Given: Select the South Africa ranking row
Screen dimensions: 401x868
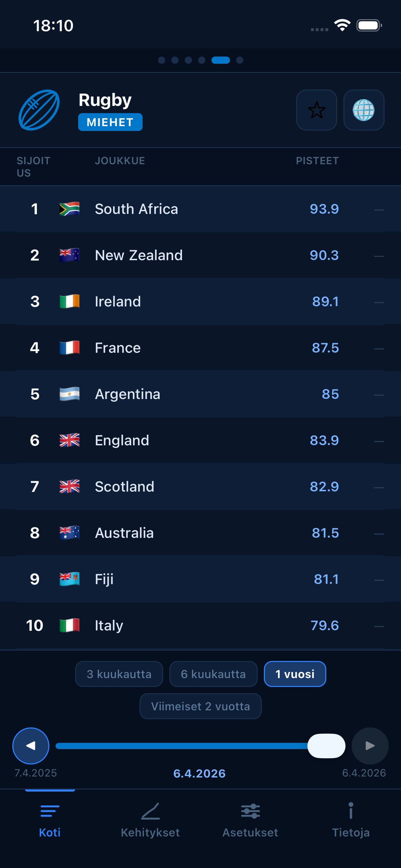Looking at the screenshot, I should coord(200,209).
